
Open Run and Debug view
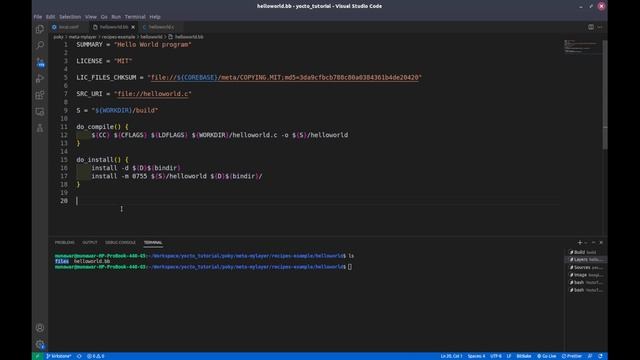pos(40,78)
